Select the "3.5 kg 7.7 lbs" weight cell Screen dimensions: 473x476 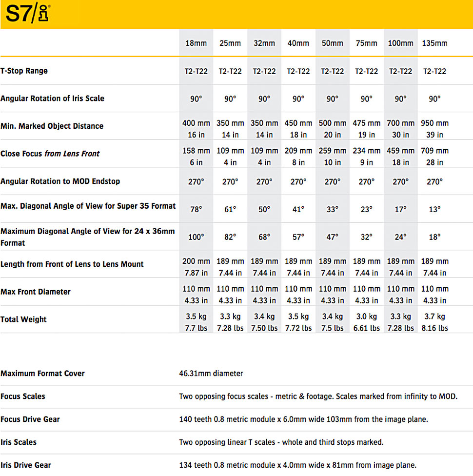[196, 322]
